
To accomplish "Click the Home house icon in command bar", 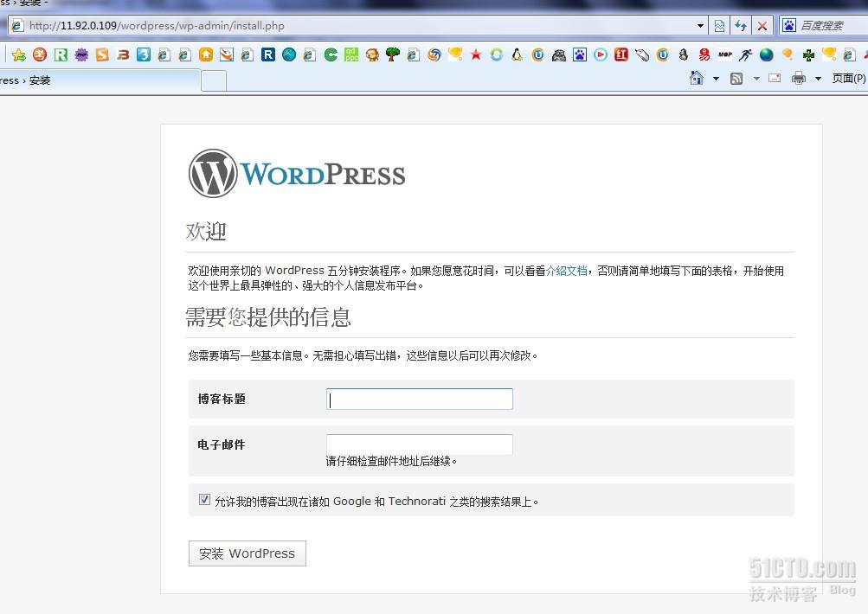I will pos(697,78).
